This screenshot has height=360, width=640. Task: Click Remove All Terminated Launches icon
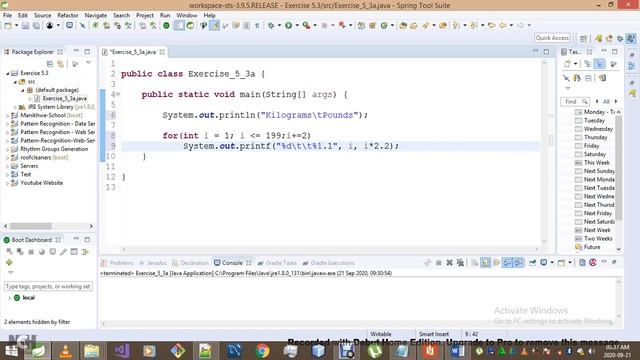click(x=460, y=263)
